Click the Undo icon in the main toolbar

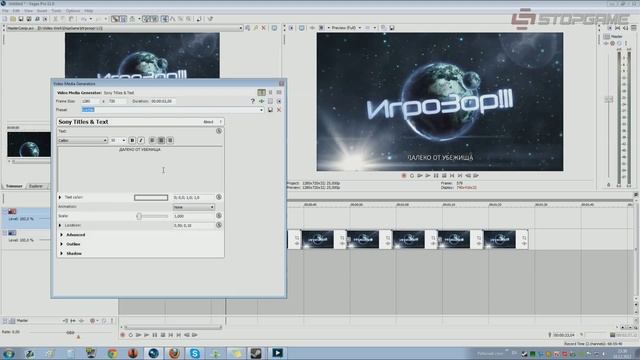click(84, 19)
